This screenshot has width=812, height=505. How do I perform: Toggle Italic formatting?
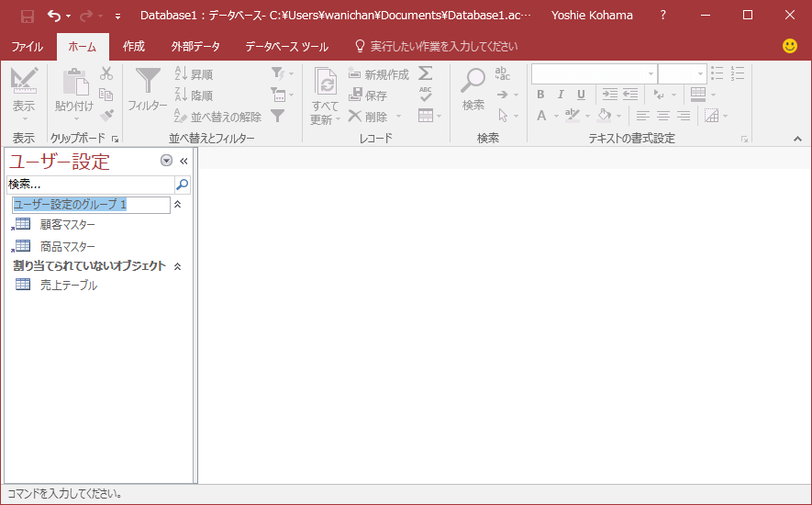click(x=561, y=95)
